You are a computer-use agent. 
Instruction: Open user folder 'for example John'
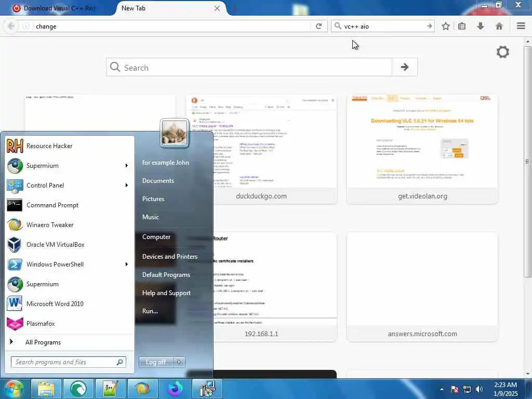(x=166, y=163)
